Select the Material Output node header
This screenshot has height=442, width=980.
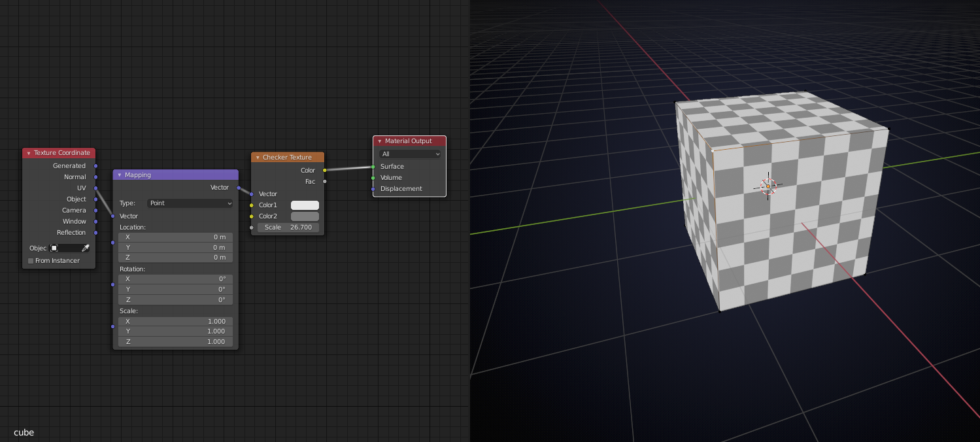click(x=409, y=141)
